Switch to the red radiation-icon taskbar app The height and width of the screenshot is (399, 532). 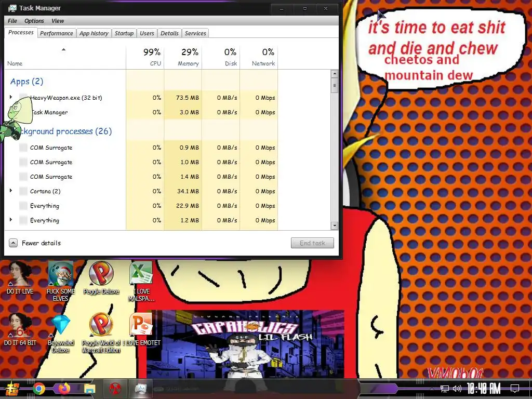point(115,389)
